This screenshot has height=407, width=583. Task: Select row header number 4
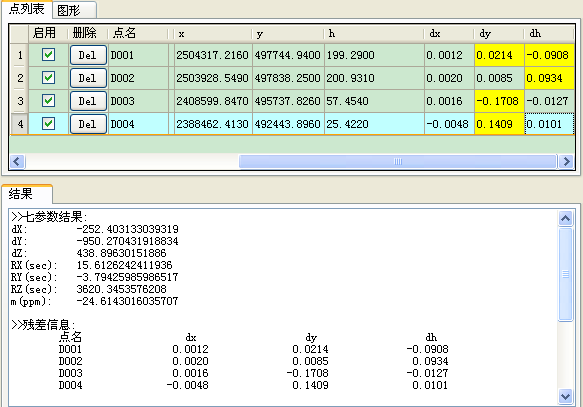[x=19, y=124]
